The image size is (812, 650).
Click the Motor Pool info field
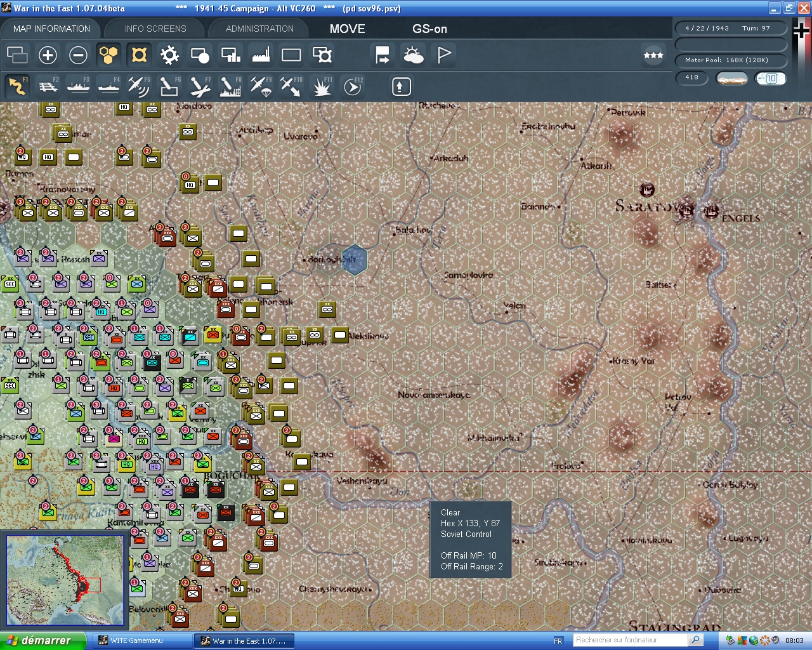[x=730, y=60]
